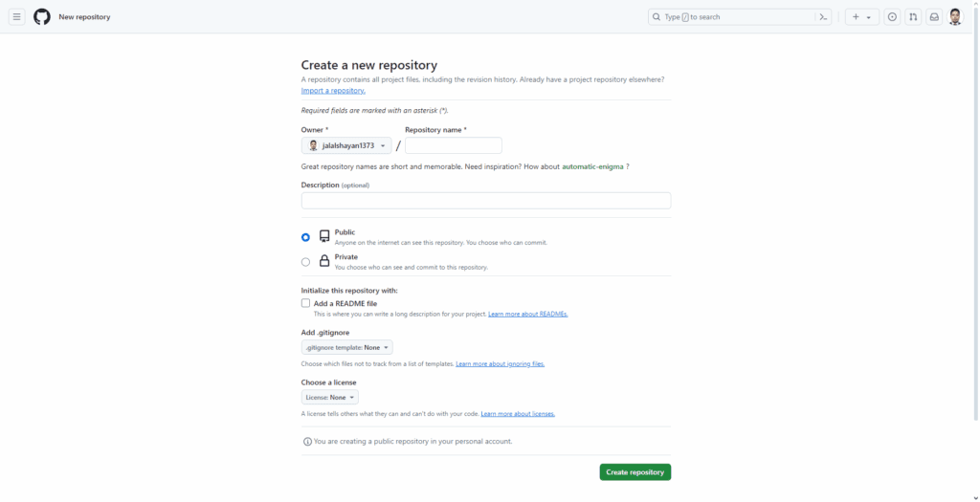The height and width of the screenshot is (502, 980).
Task: Use the automatic-enigma name suggestion
Action: coord(592,166)
